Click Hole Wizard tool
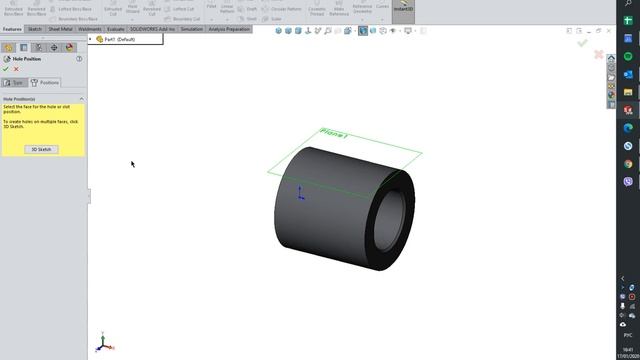The height and width of the screenshot is (360, 640). pyautogui.click(x=132, y=7)
